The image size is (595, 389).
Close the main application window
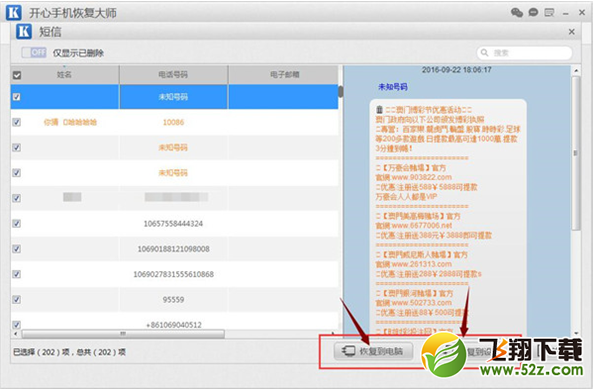pyautogui.click(x=582, y=13)
